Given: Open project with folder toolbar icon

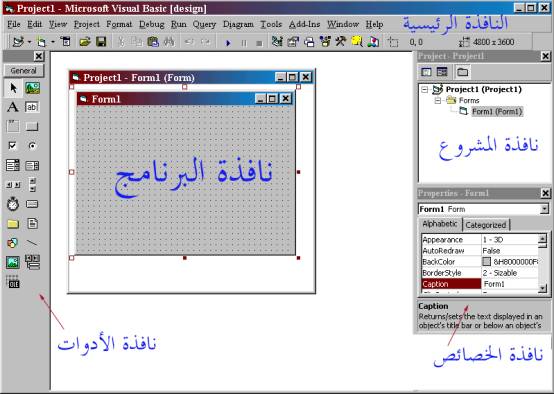Looking at the screenshot, I should click(x=85, y=42).
